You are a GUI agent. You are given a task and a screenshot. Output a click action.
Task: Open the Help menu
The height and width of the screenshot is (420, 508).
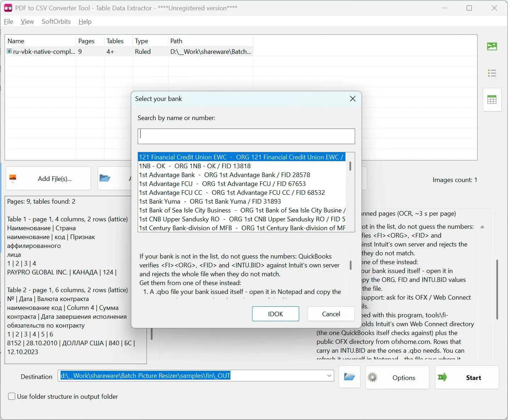click(85, 22)
